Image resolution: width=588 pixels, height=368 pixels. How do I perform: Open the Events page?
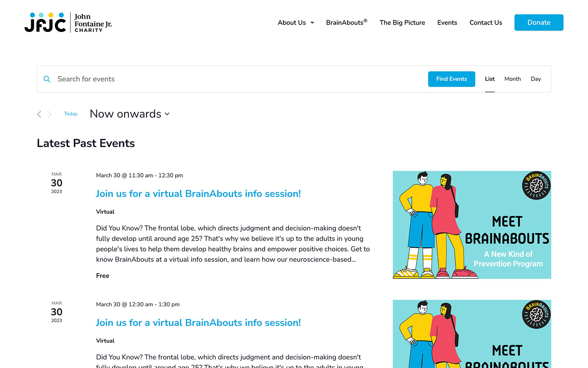447,22
